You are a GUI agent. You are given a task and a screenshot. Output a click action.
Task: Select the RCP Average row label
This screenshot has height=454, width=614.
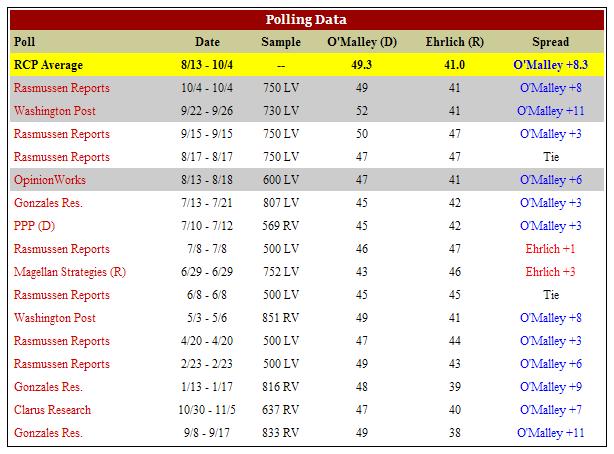48,65
